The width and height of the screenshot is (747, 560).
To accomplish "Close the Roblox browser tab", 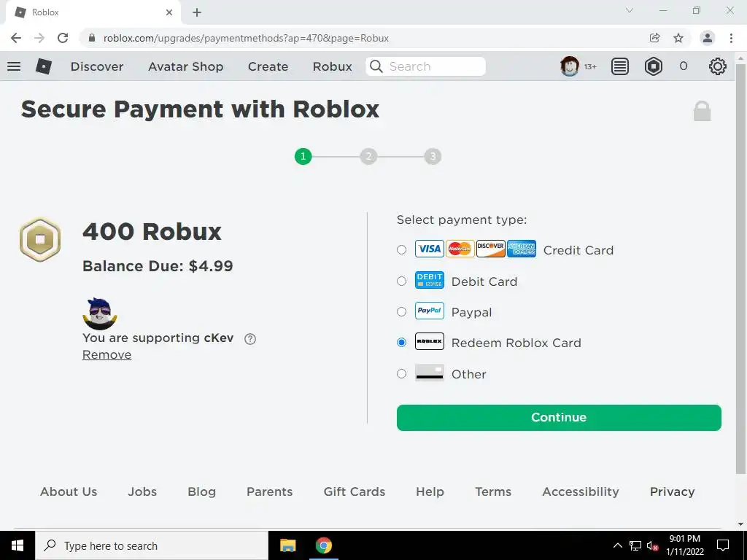I will [x=169, y=12].
